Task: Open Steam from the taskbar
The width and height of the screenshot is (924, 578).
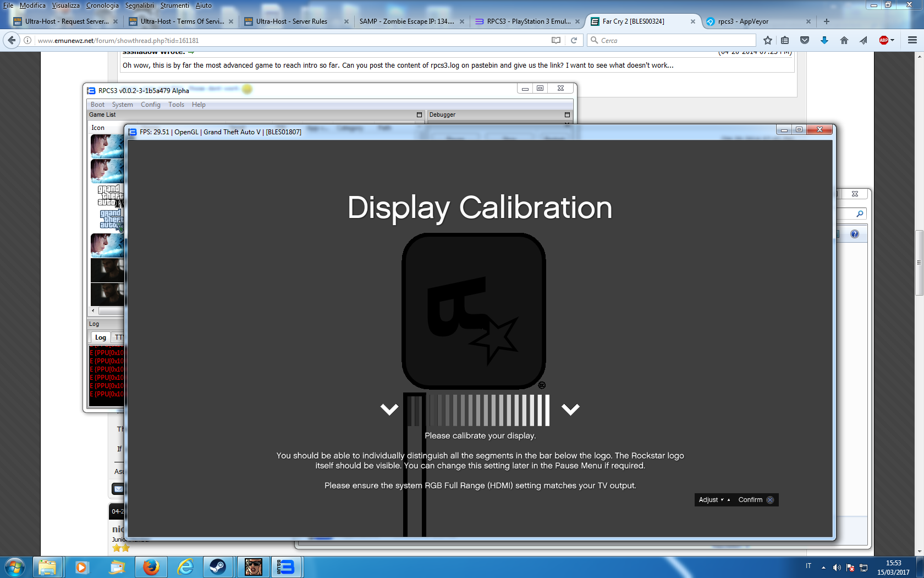Action: (x=218, y=567)
